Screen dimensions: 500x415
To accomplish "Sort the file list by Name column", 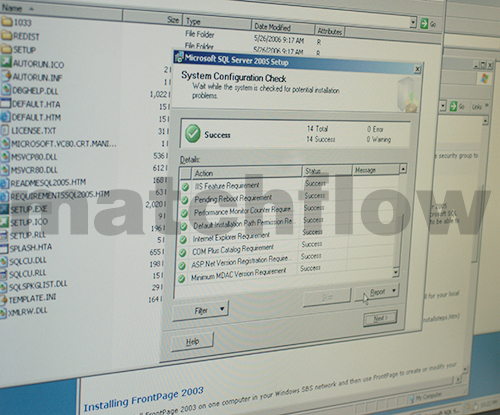I will pos(61,11).
